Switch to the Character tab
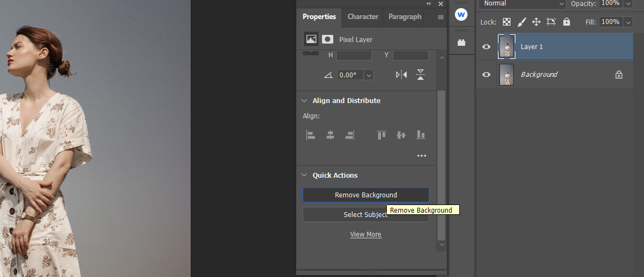 363,17
